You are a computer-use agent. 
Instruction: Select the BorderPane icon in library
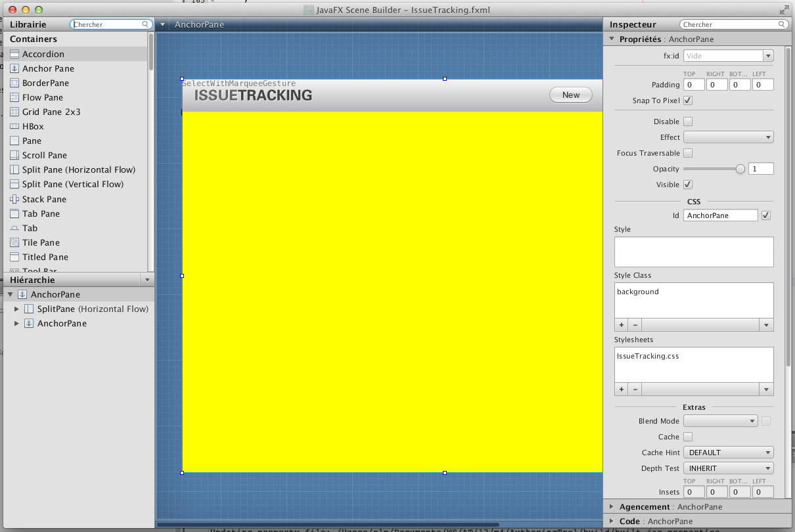14,83
